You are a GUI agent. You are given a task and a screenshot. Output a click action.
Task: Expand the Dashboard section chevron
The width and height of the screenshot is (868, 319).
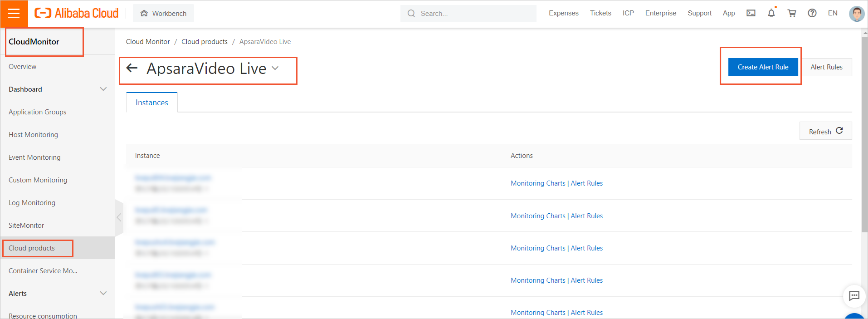click(103, 89)
